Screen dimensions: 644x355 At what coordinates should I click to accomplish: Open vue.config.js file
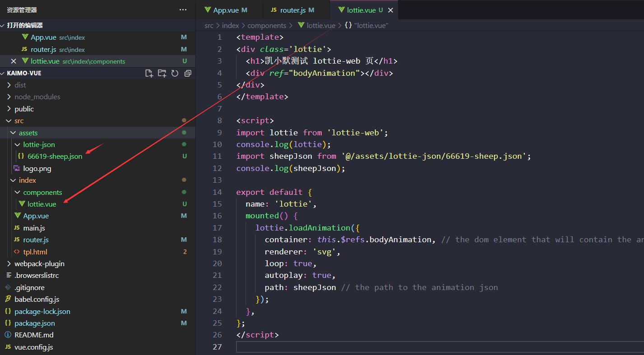(97, 347)
